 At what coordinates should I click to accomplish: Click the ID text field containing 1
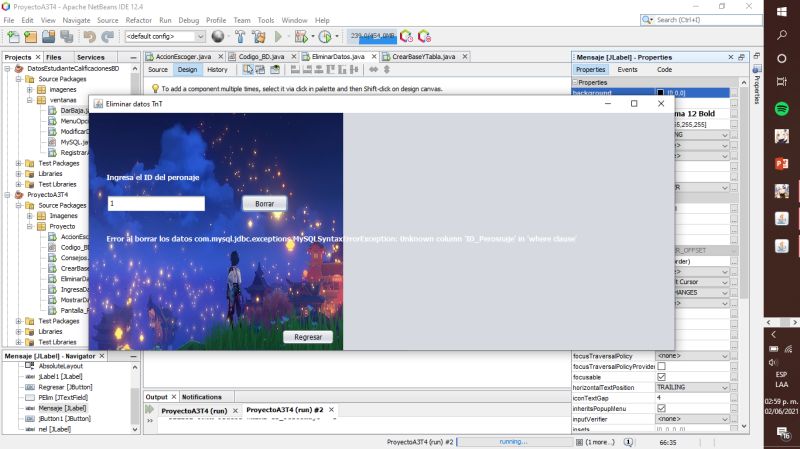(x=156, y=204)
